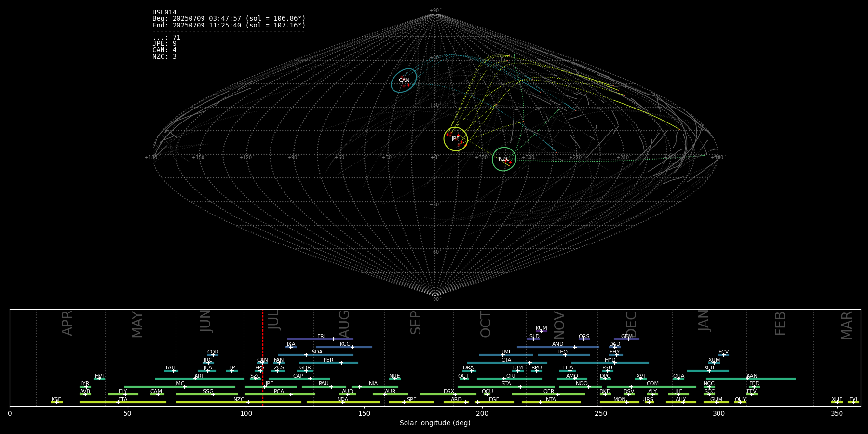Select the GEM shower bar on the timeline
868x434 pixels.
click(x=626, y=339)
